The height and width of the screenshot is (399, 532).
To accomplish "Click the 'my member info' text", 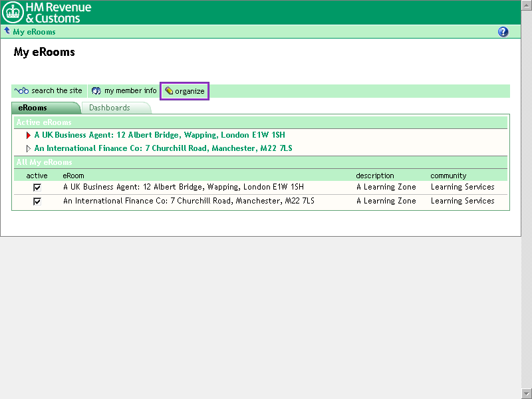I will (130, 91).
